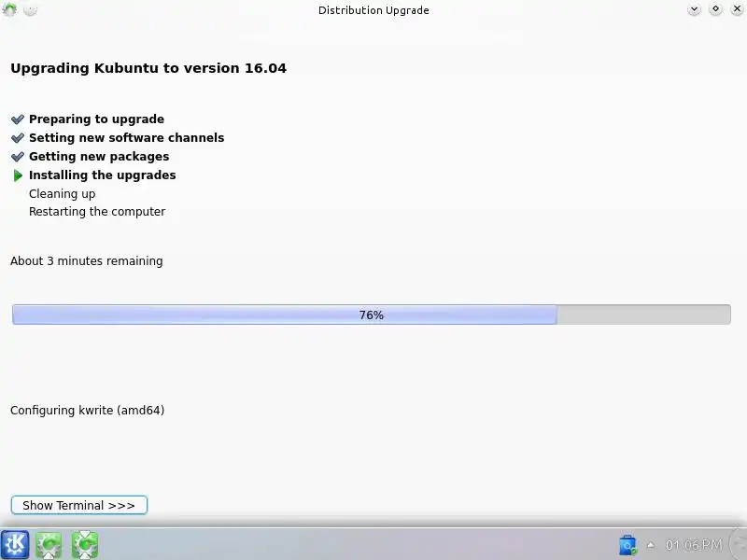Select the 'Getting new packages' step text
This screenshot has height=560, width=747.
[99, 156]
